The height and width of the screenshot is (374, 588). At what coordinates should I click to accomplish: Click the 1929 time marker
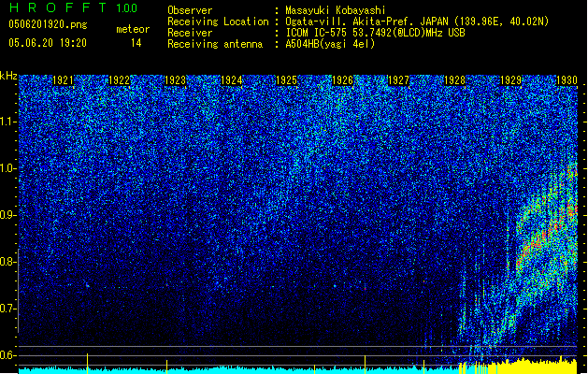click(x=510, y=80)
